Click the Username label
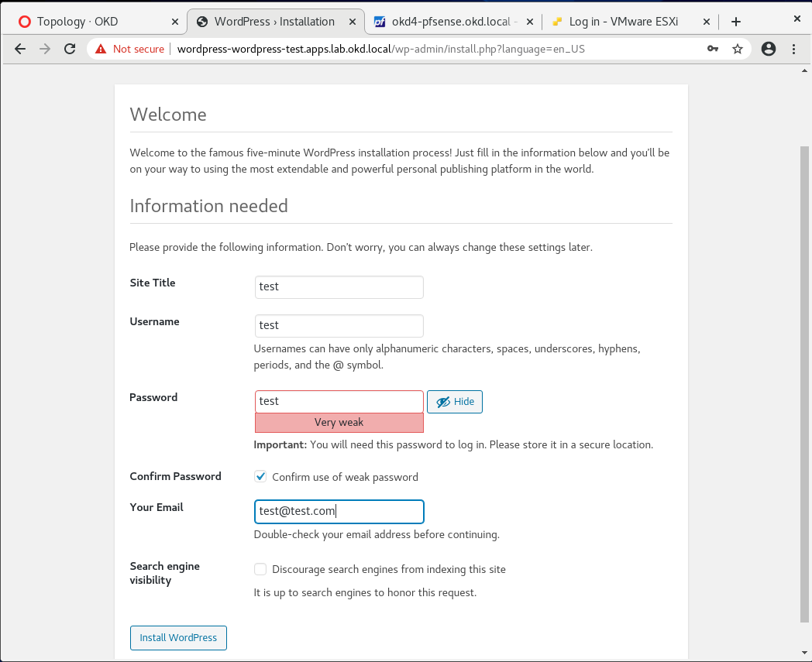Viewport: 812px width, 662px height. [154, 321]
